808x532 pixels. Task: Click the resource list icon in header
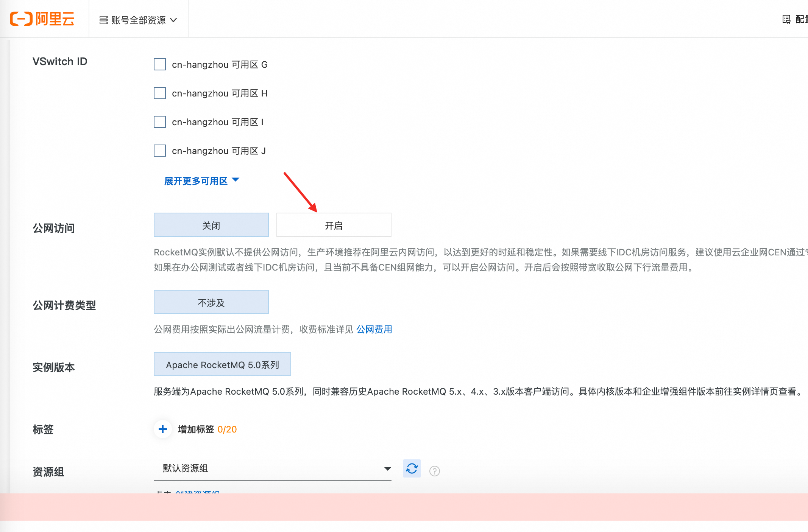pyautogui.click(x=103, y=20)
